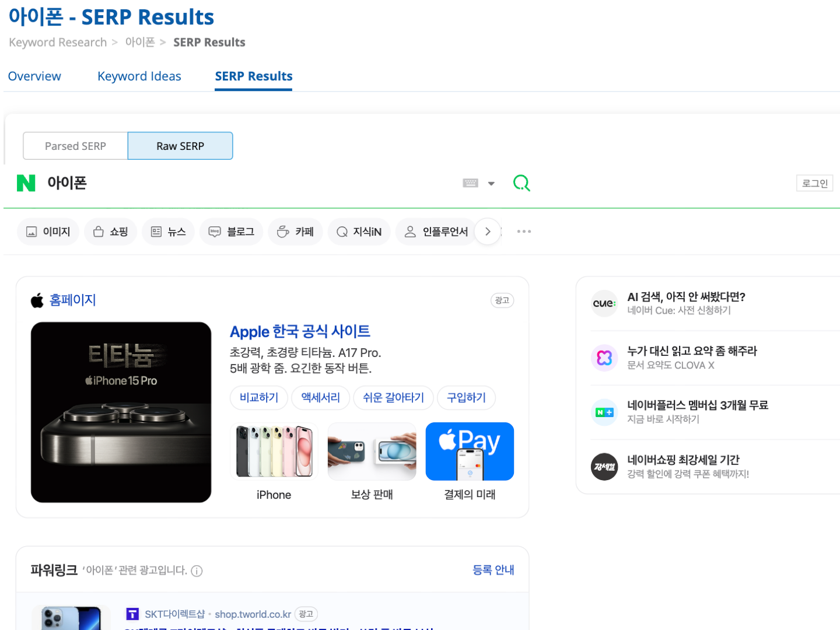Viewport: 840px width, 630px height.
Task: Click the iPhone caption link
Action: coord(274,495)
